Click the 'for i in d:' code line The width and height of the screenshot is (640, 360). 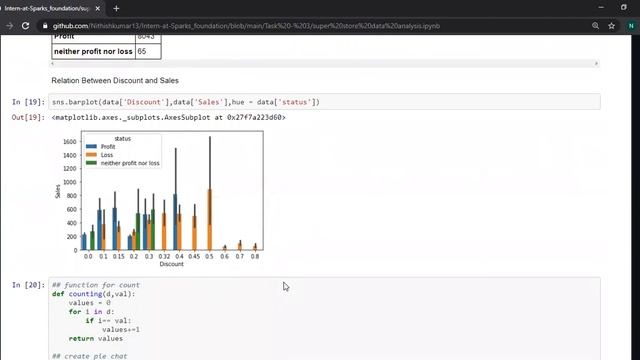click(91, 311)
